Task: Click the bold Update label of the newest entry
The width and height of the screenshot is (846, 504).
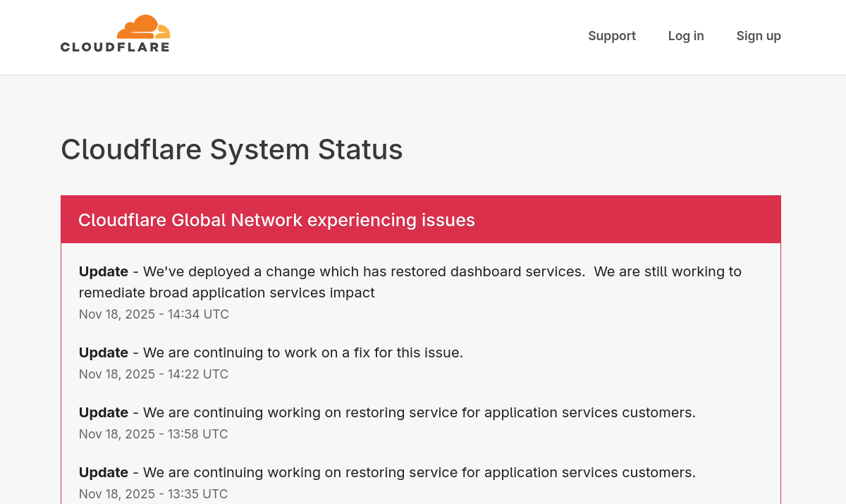Action: (x=104, y=271)
